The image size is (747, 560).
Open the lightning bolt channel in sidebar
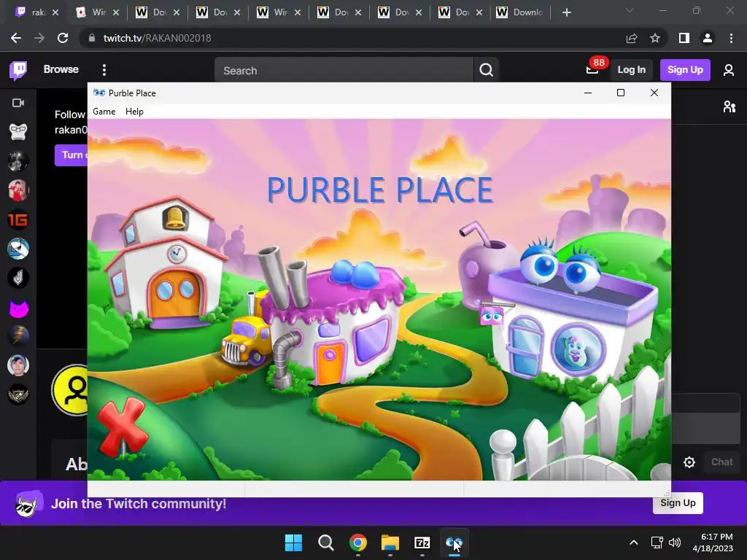point(18,336)
